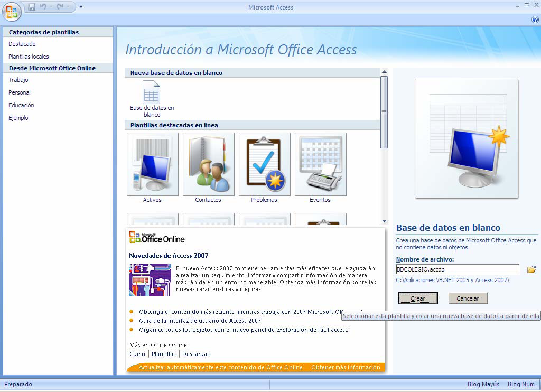Open the Office Button menu

12,12
